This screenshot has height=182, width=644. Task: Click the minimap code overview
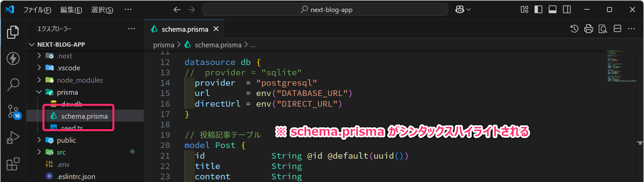[621, 67]
